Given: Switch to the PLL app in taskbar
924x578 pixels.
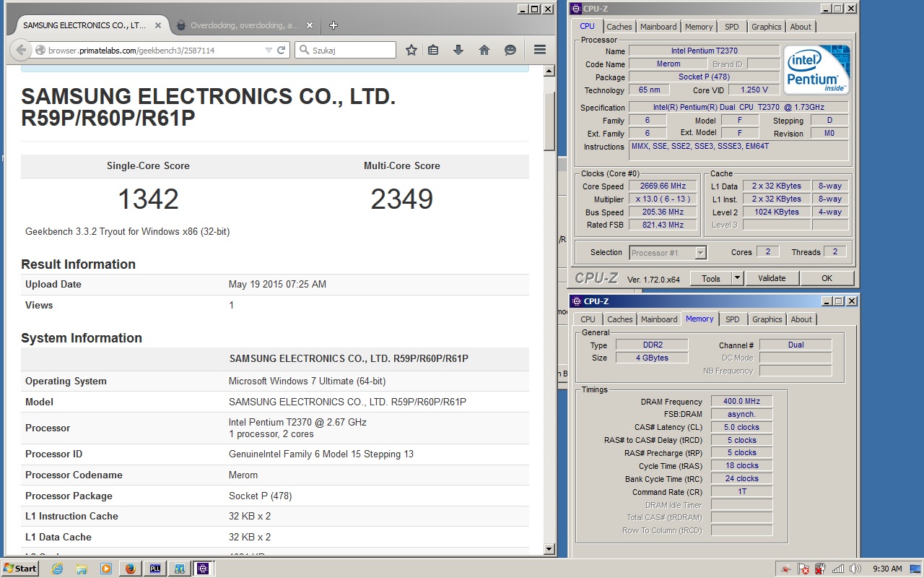Looking at the screenshot, I should point(154,569).
